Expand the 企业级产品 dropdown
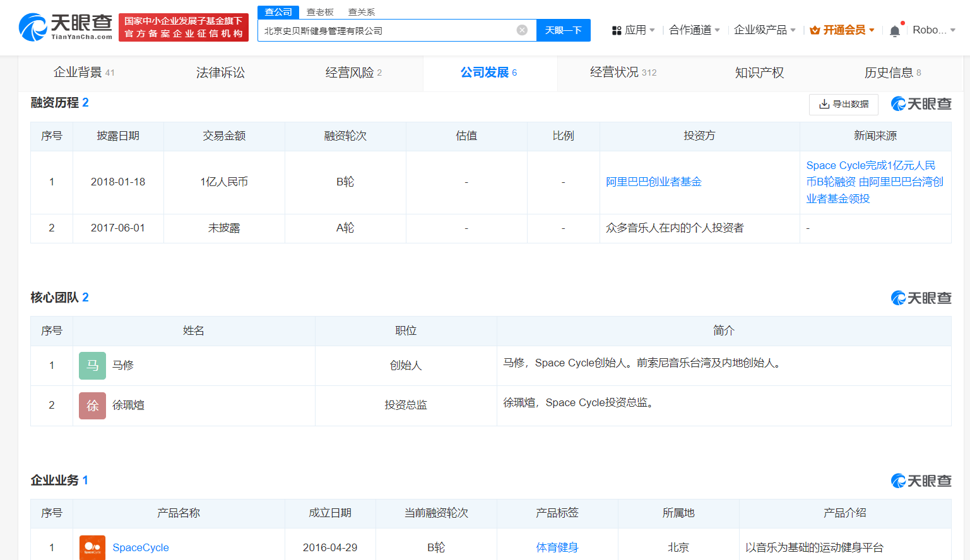The height and width of the screenshot is (560, 970). [x=793, y=30]
